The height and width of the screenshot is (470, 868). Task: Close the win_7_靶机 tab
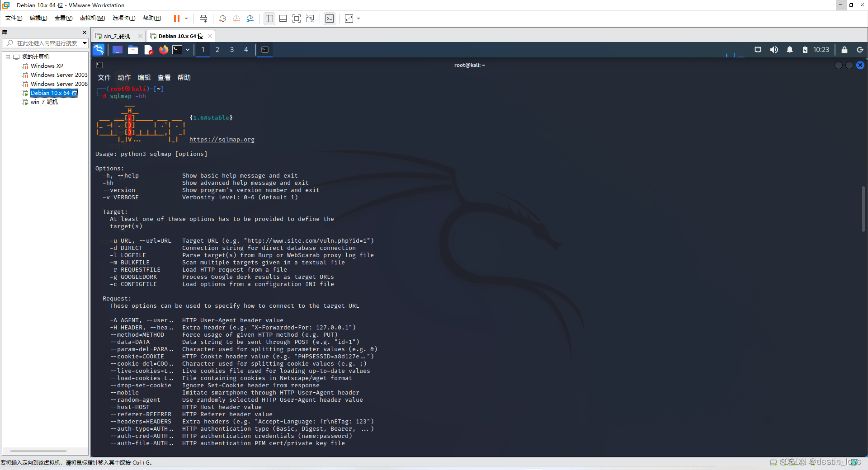point(140,36)
